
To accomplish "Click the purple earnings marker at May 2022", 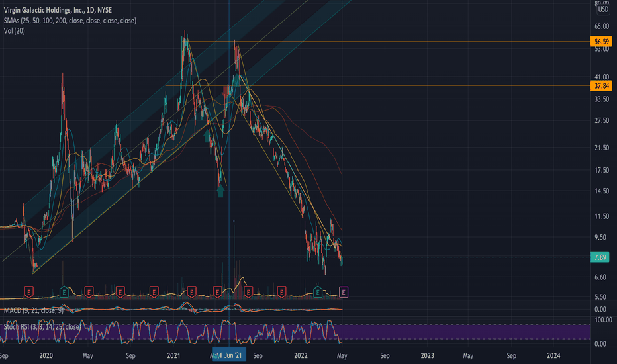I will 344,293.
